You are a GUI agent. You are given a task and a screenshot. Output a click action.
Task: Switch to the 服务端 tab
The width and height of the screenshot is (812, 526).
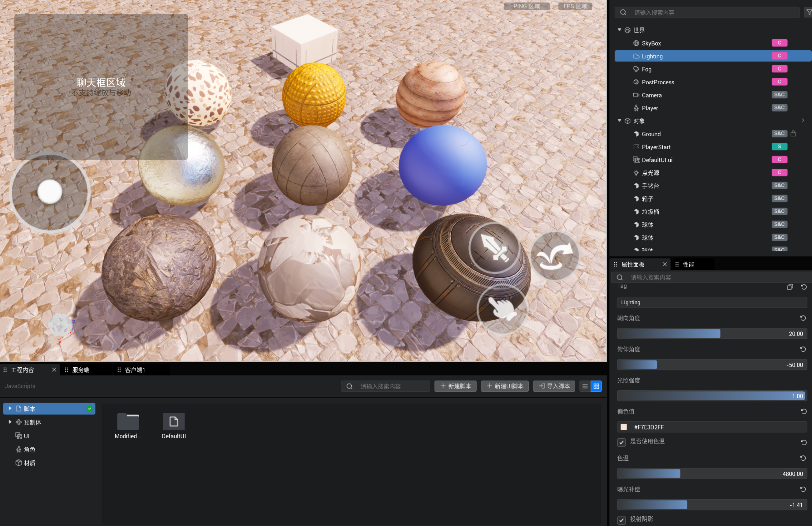(81, 370)
